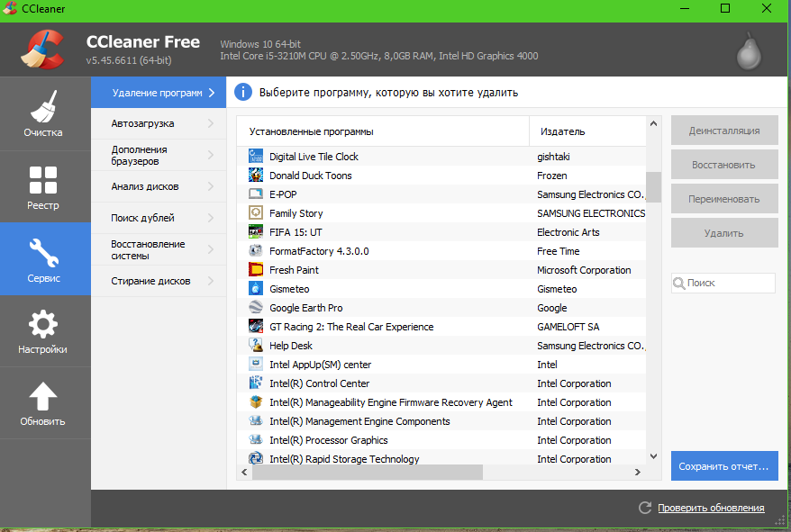
Task: Click the horizontal scrollbar right arrow
Action: [638, 473]
